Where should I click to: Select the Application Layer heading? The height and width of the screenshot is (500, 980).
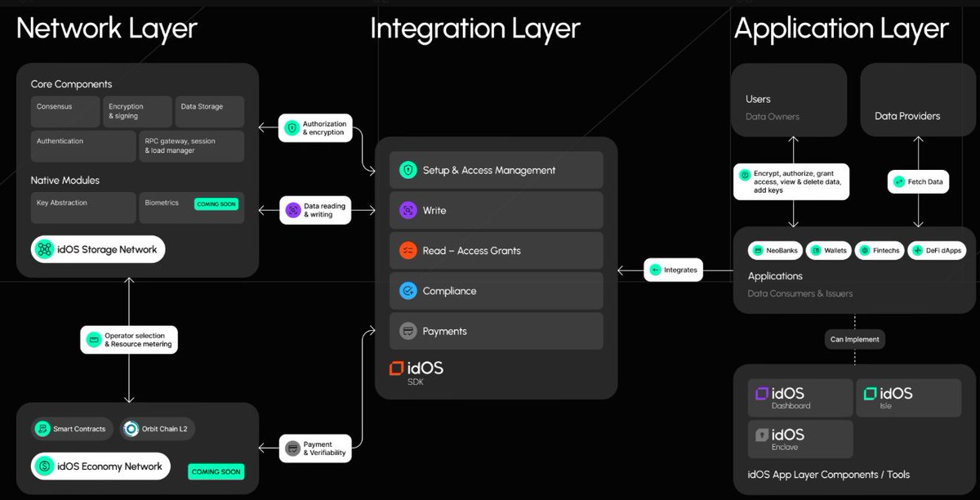(x=841, y=29)
